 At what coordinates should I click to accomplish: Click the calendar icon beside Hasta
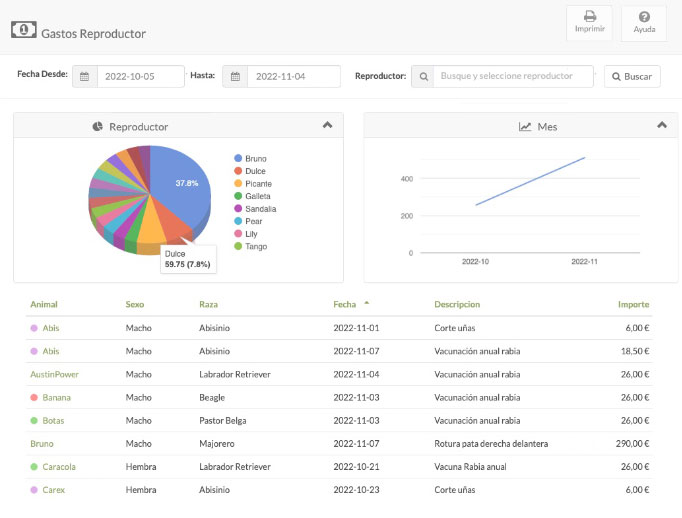[235, 76]
